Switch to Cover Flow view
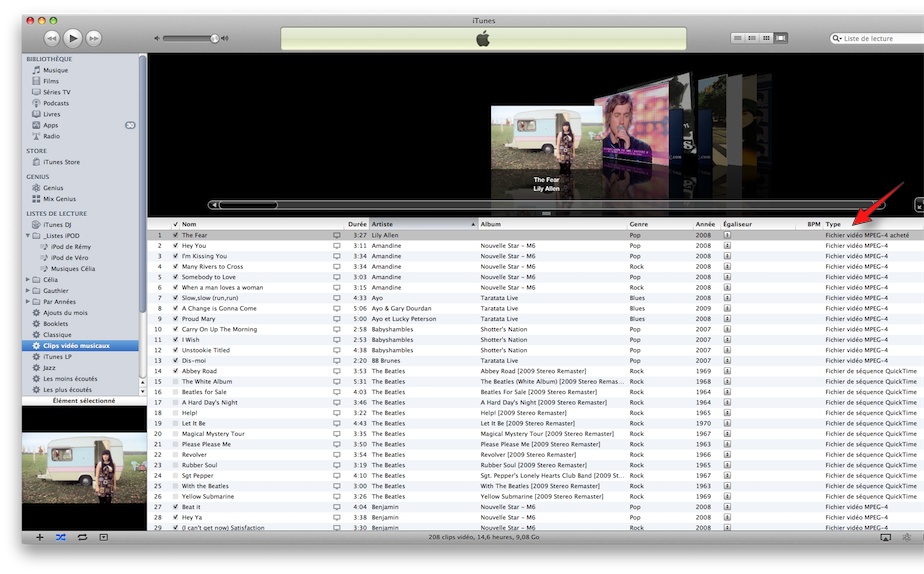The height and width of the screenshot is (574, 924). [780, 38]
